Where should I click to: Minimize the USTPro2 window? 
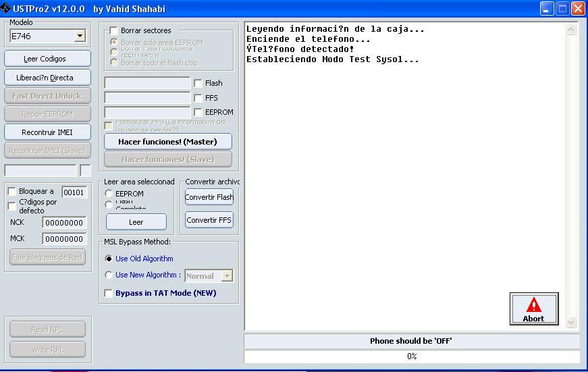[547, 8]
